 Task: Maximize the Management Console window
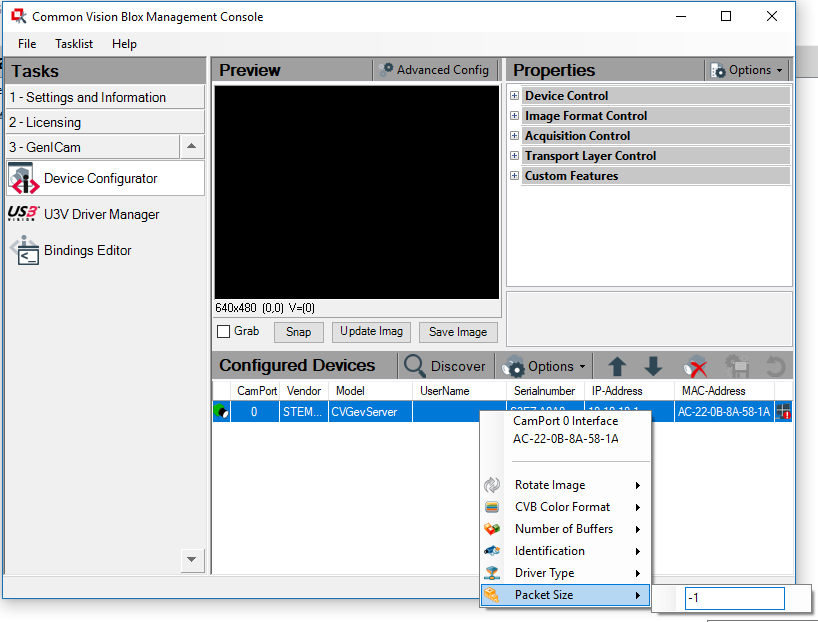726,16
